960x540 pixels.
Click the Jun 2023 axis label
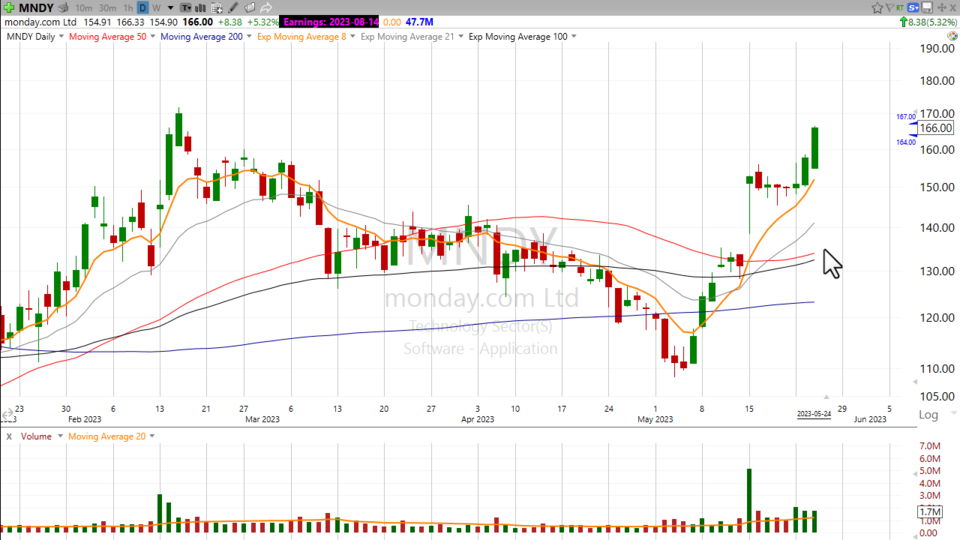[x=870, y=419]
